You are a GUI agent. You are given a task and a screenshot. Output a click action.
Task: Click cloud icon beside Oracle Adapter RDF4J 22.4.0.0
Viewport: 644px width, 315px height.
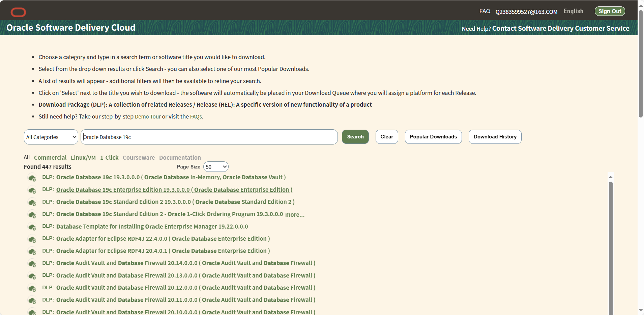[x=32, y=239]
